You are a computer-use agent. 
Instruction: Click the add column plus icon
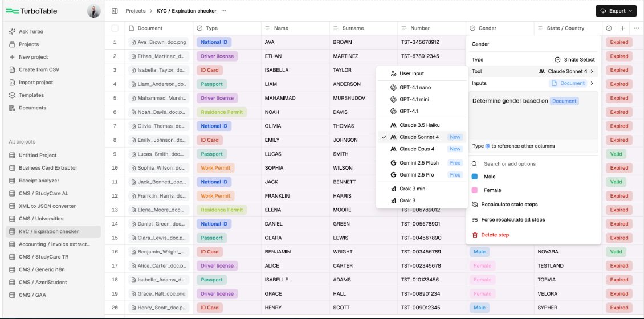coord(622,28)
